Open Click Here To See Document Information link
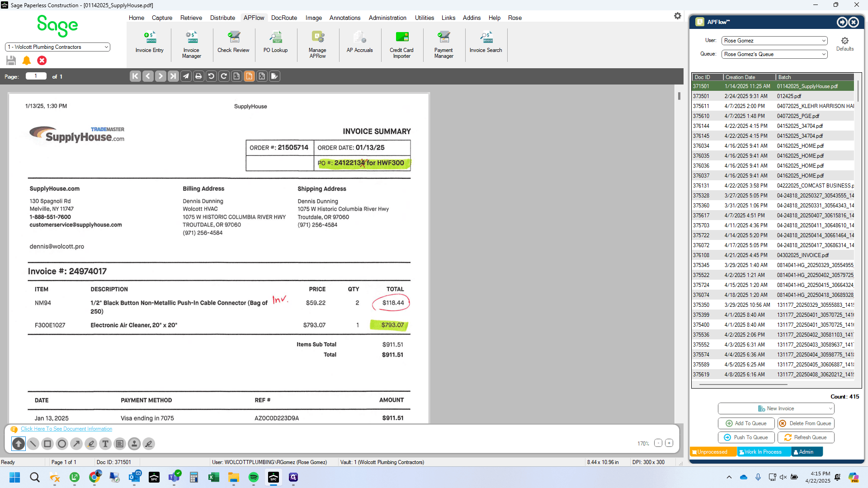Image resolution: width=868 pixels, height=488 pixels. click(66, 429)
